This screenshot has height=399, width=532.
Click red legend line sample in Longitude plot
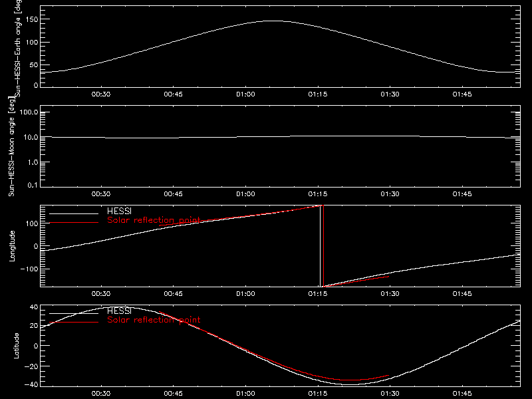74,223
